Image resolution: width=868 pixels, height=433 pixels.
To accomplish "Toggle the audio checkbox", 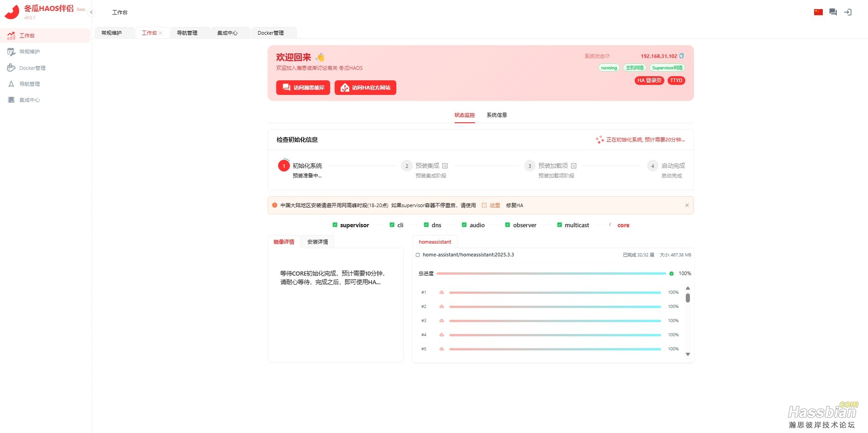I will tap(464, 225).
